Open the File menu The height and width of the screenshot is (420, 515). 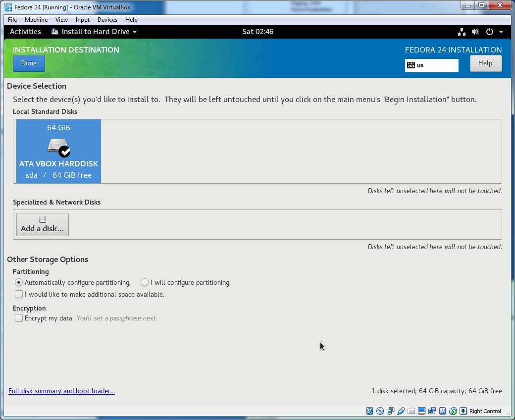(x=12, y=20)
